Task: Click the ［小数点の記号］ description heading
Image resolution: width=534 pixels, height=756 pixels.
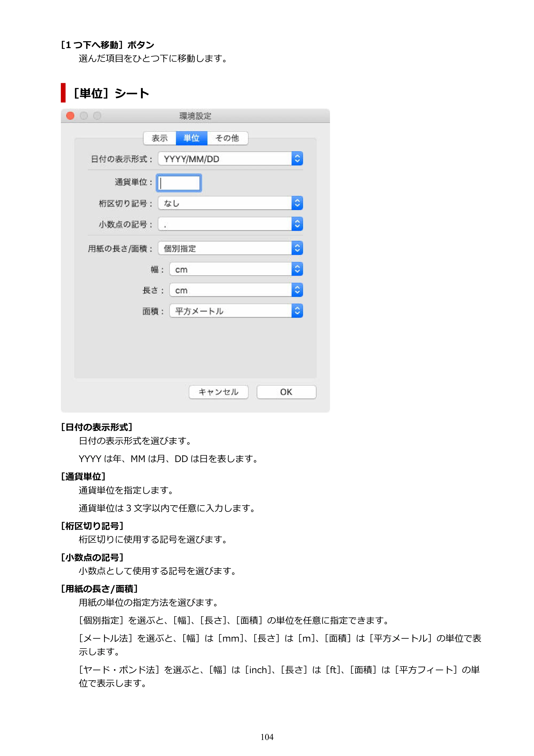Action: (92, 557)
